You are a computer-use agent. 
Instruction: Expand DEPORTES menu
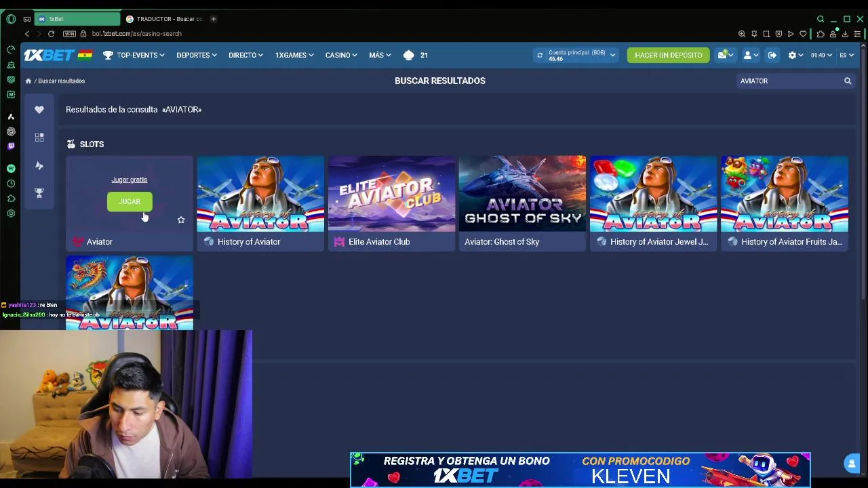[197, 55]
